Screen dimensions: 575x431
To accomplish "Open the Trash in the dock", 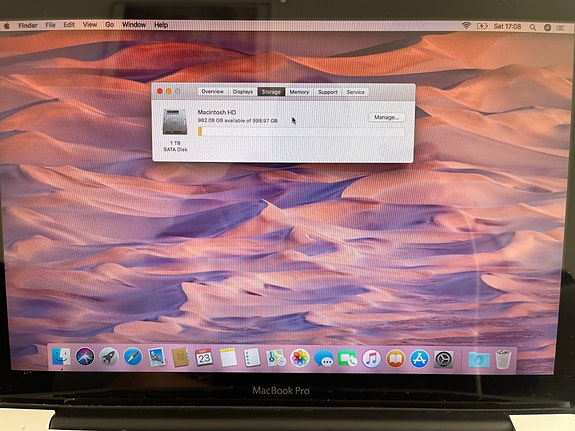I will 503,359.
